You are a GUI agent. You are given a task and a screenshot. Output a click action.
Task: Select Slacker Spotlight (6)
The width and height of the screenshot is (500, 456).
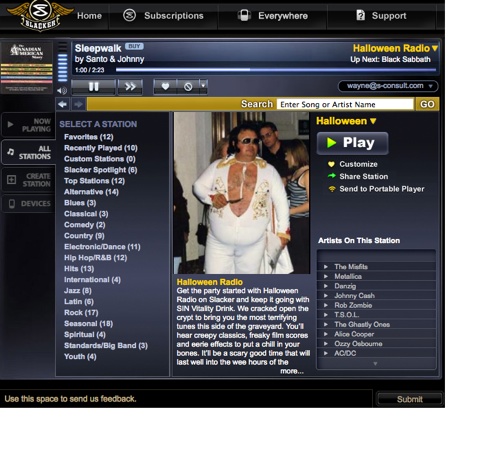(x=101, y=170)
